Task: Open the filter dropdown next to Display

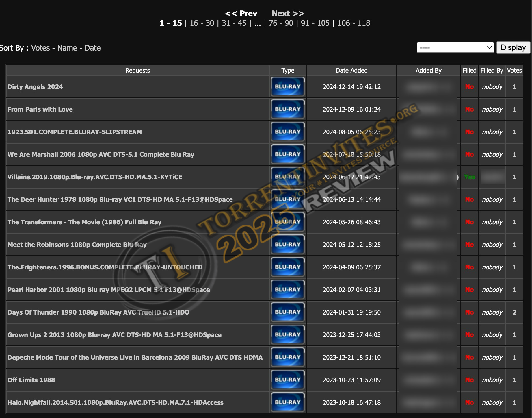Action: tap(455, 47)
